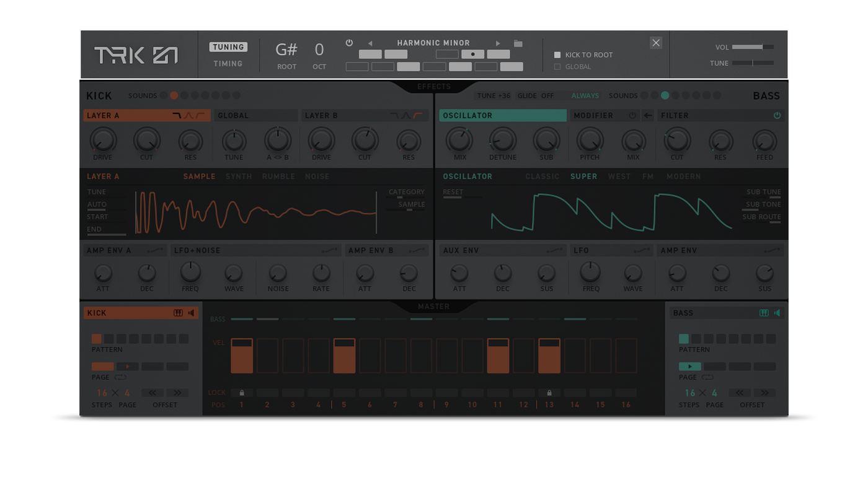Shift Kick offset right with double arrow
The height and width of the screenshot is (498, 868).
pyautogui.click(x=177, y=393)
